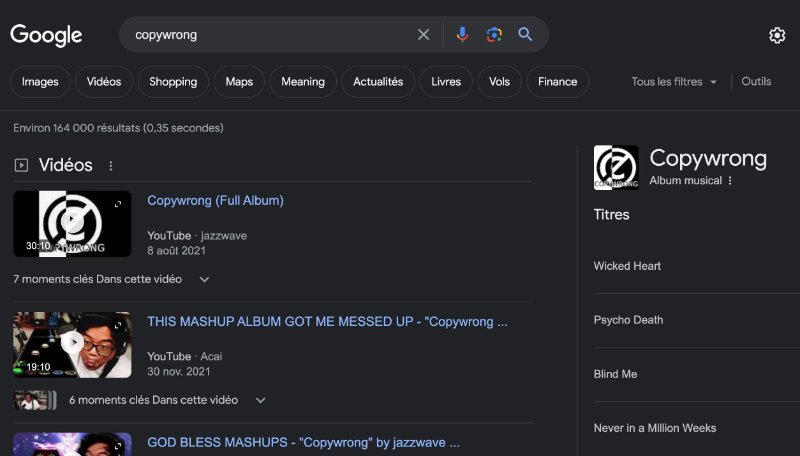Open Google Lens image search icon

[x=494, y=35]
